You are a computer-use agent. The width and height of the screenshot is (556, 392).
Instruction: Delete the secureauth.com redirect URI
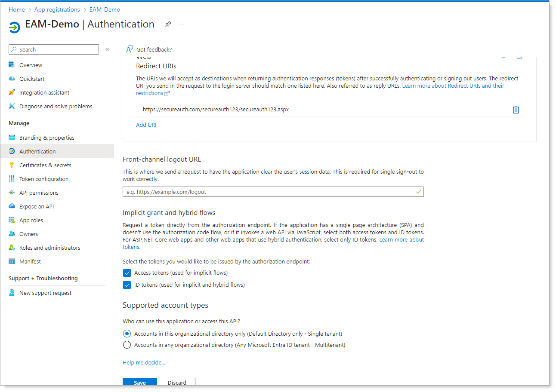pos(516,110)
